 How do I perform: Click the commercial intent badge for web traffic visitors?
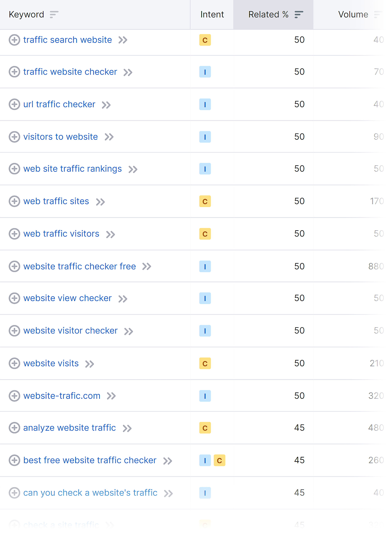coord(205,234)
